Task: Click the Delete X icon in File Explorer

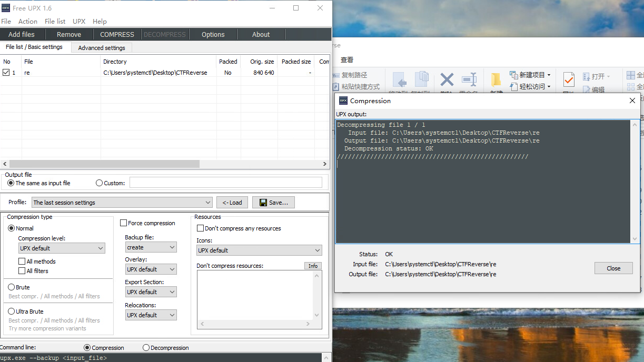Action: click(447, 80)
